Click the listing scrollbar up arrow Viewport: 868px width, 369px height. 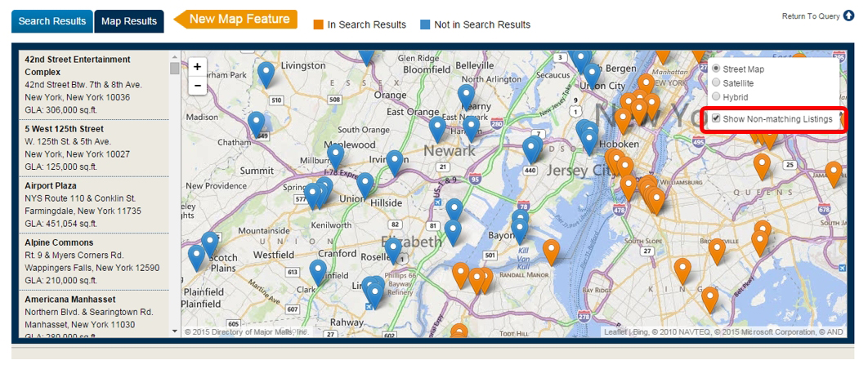(174, 56)
